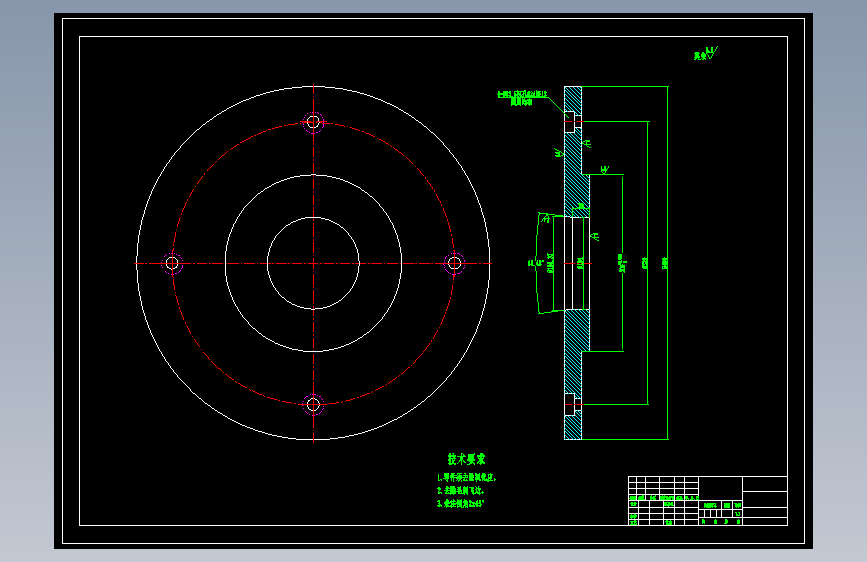Image resolution: width=867 pixels, height=562 pixels.
Task: Select technical requirement line 1 text
Action: [x=467, y=477]
